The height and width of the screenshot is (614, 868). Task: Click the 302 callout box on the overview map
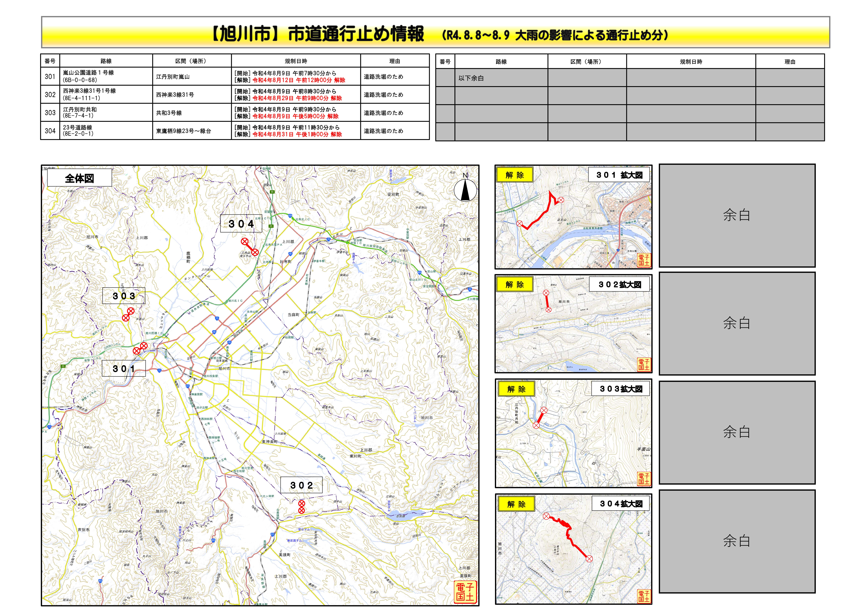tap(301, 485)
